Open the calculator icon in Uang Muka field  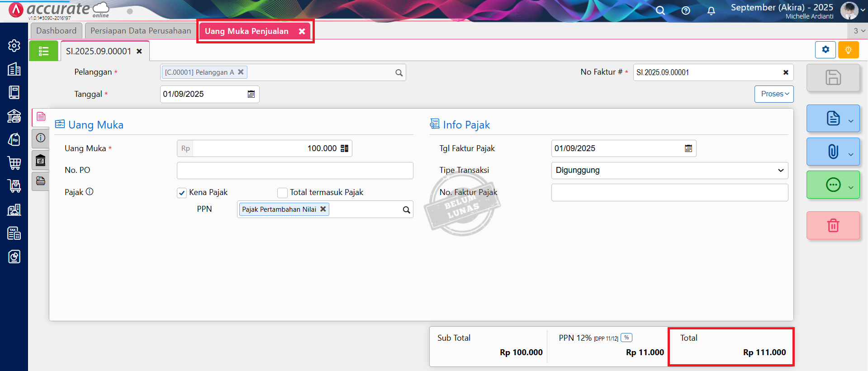coord(345,148)
